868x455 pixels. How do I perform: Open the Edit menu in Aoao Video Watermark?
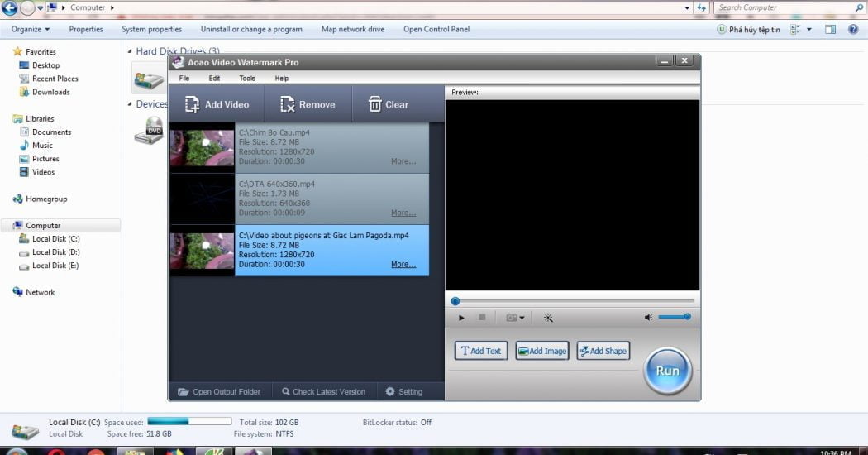pos(214,78)
